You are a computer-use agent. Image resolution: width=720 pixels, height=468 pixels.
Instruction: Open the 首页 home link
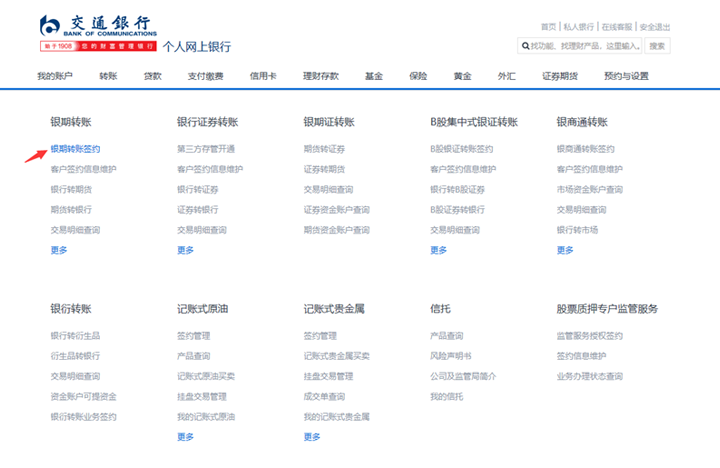[547, 27]
